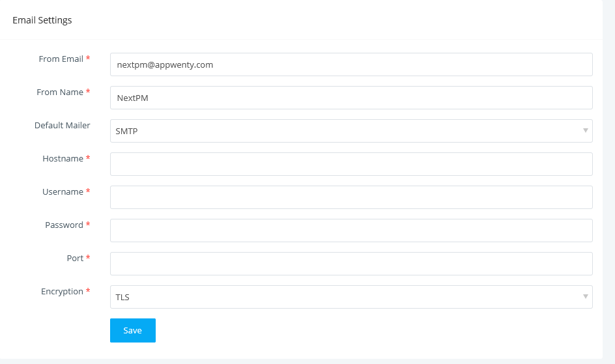
Task: Open the Default Mailer dropdown
Action: (x=351, y=131)
